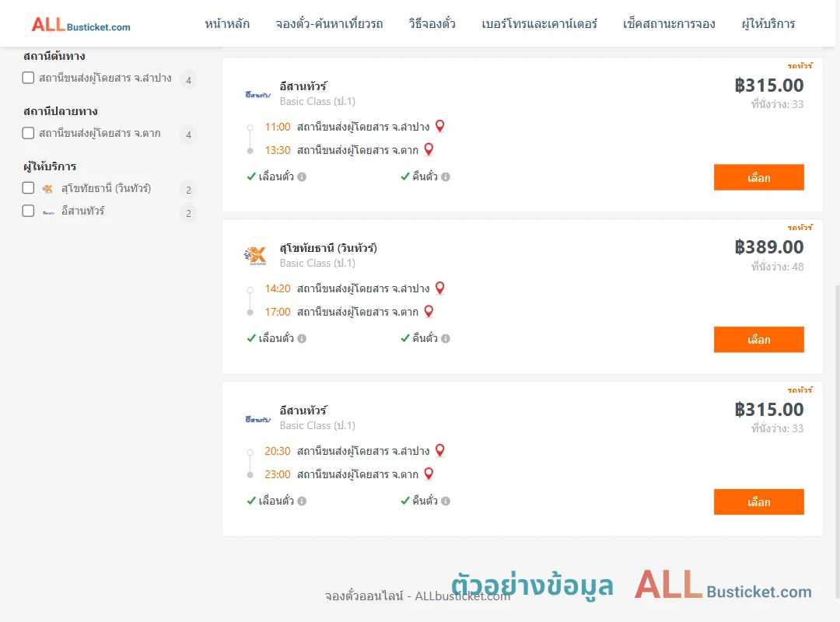Screen dimensions: 840x622
Task: Open เช็คสถานะการจอง in navigation
Action: pyautogui.click(x=669, y=24)
